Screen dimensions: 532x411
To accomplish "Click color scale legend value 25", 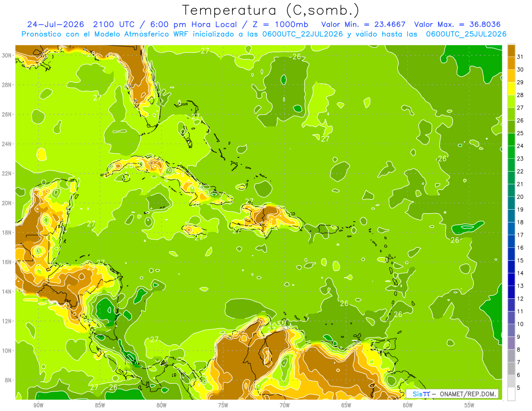I will [520, 133].
